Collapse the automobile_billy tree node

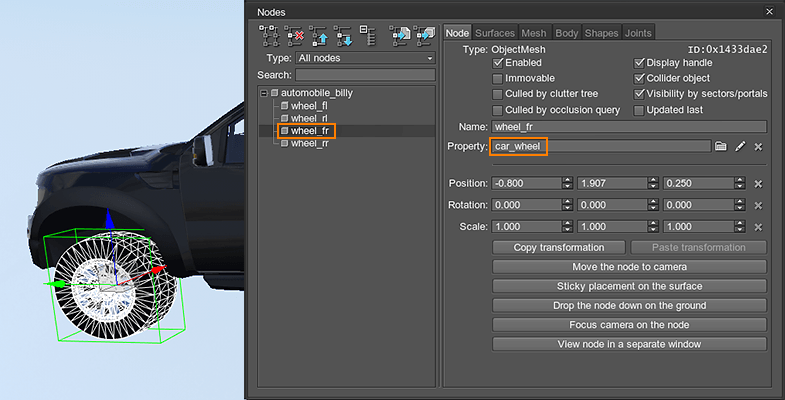pyautogui.click(x=263, y=93)
